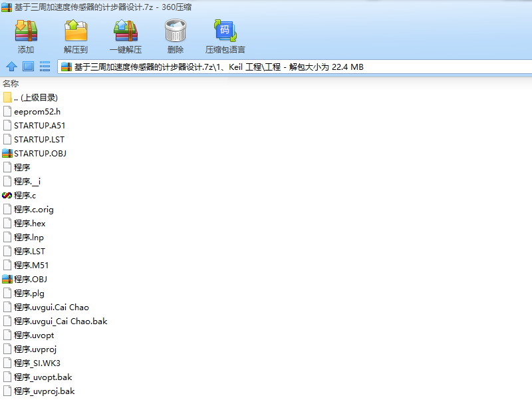
Task: Select file 程序.M51
Action: 26,266
